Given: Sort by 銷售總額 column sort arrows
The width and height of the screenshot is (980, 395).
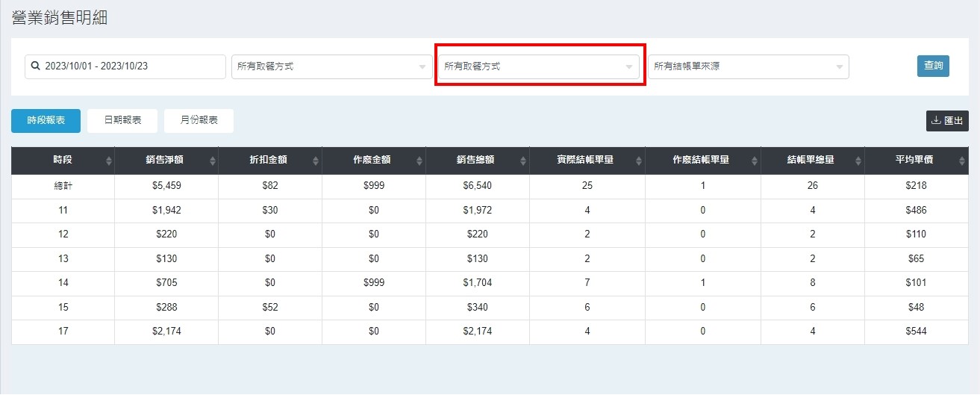Looking at the screenshot, I should coord(524,161).
